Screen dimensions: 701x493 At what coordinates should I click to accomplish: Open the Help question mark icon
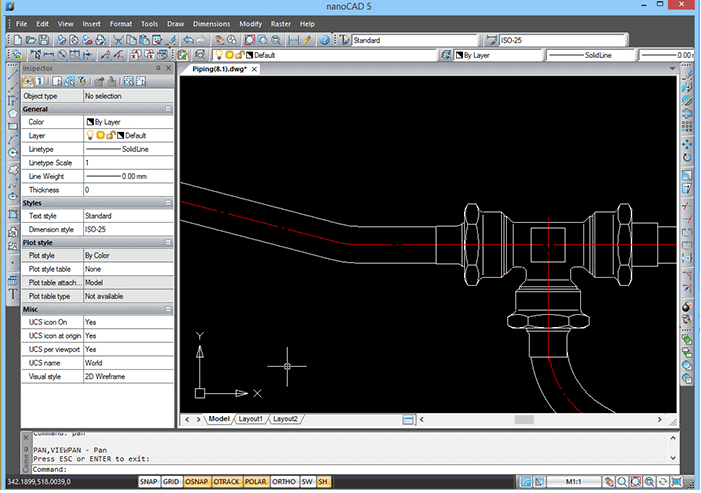[x=325, y=40]
